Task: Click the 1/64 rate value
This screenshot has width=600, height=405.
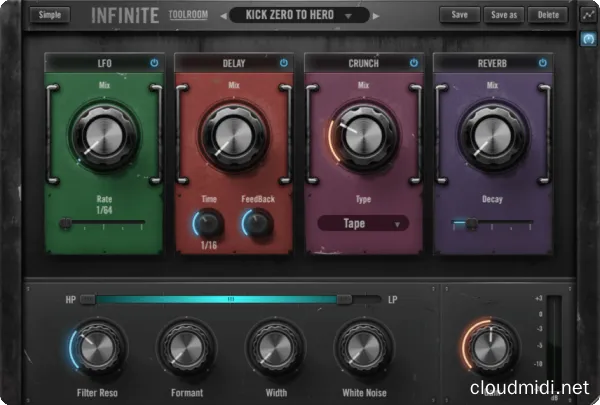Action: pyautogui.click(x=104, y=210)
